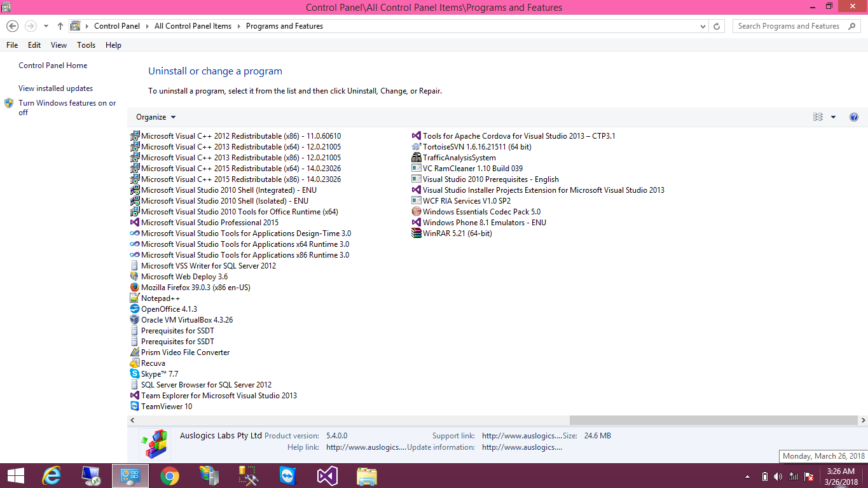This screenshot has width=868, height=488.
Task: Click the Windows Phone 8.1 Emulators icon
Action: pos(417,223)
